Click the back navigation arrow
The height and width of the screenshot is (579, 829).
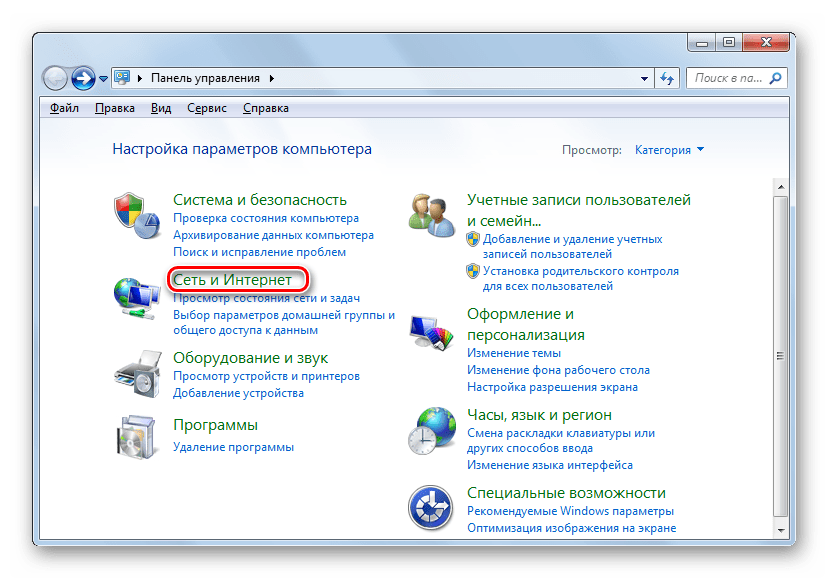tap(56, 77)
